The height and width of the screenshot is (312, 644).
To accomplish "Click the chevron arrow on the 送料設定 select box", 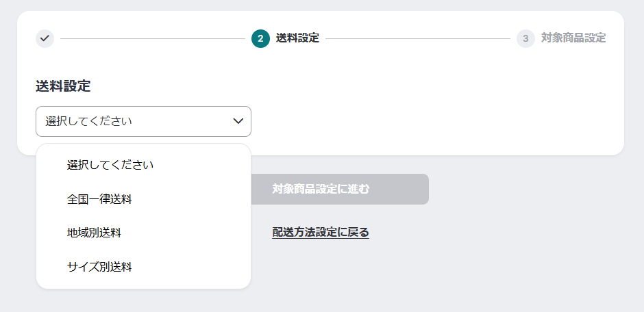I will (238, 121).
